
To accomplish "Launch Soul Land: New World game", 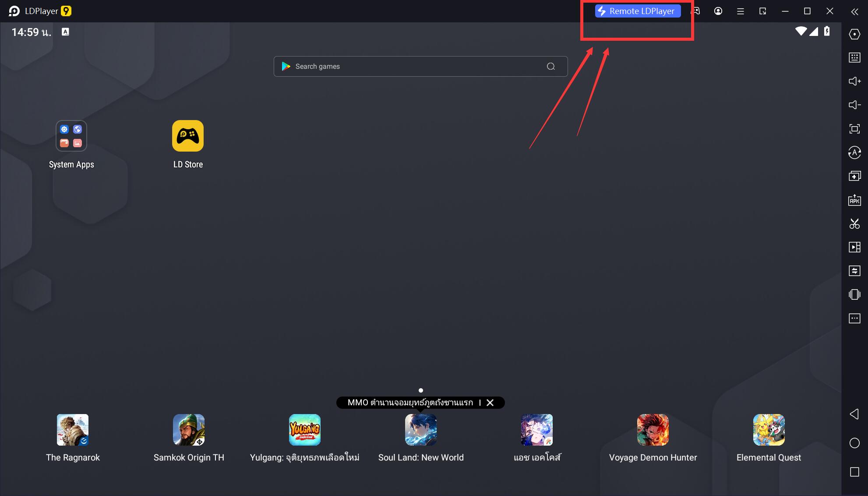I will tap(420, 430).
